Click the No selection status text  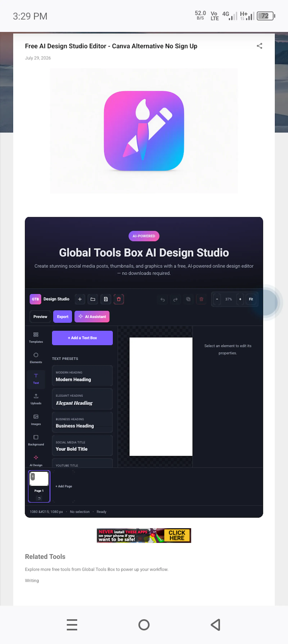click(x=80, y=512)
